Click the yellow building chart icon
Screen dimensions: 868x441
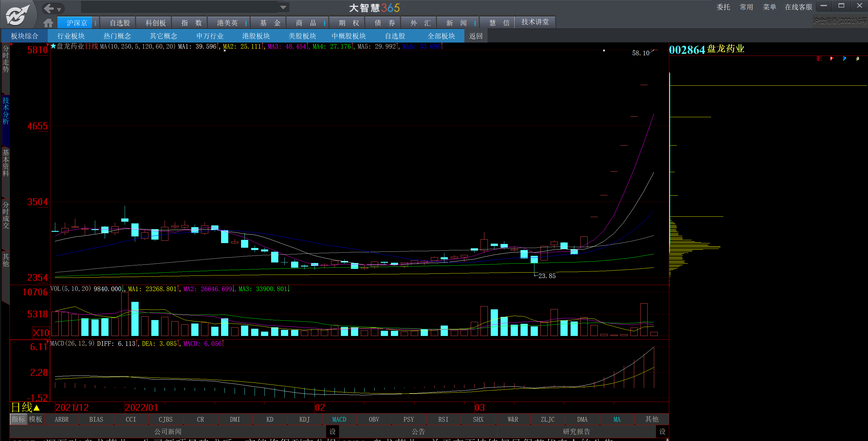[858, 59]
